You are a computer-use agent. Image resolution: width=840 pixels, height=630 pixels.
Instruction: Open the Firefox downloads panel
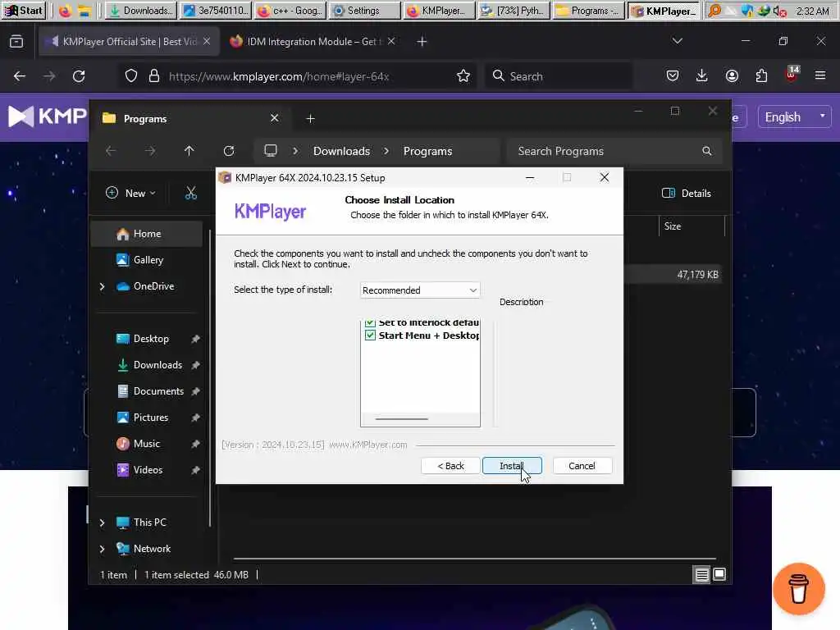pyautogui.click(x=702, y=76)
